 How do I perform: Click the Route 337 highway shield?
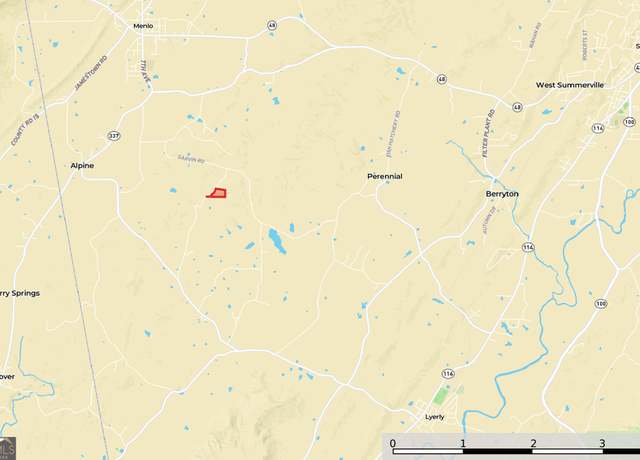pyautogui.click(x=114, y=136)
